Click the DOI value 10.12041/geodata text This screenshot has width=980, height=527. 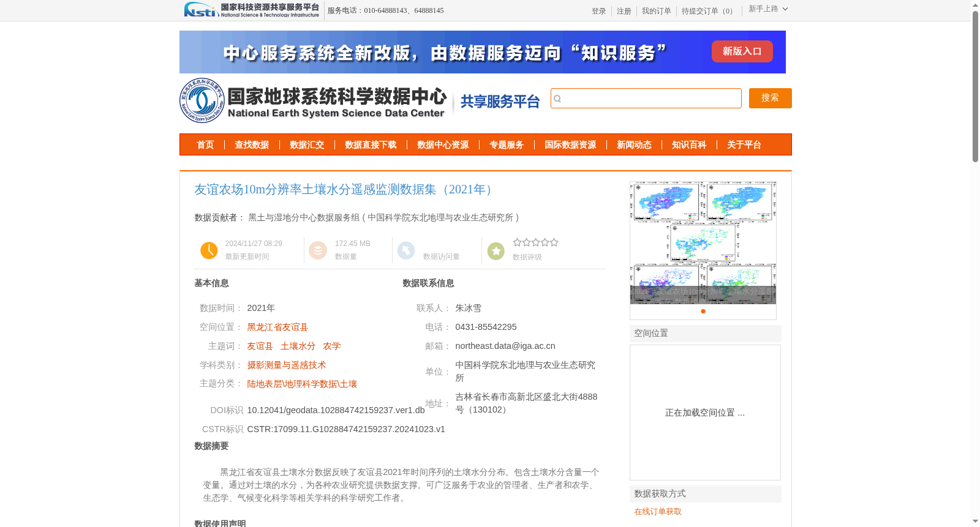click(x=336, y=411)
